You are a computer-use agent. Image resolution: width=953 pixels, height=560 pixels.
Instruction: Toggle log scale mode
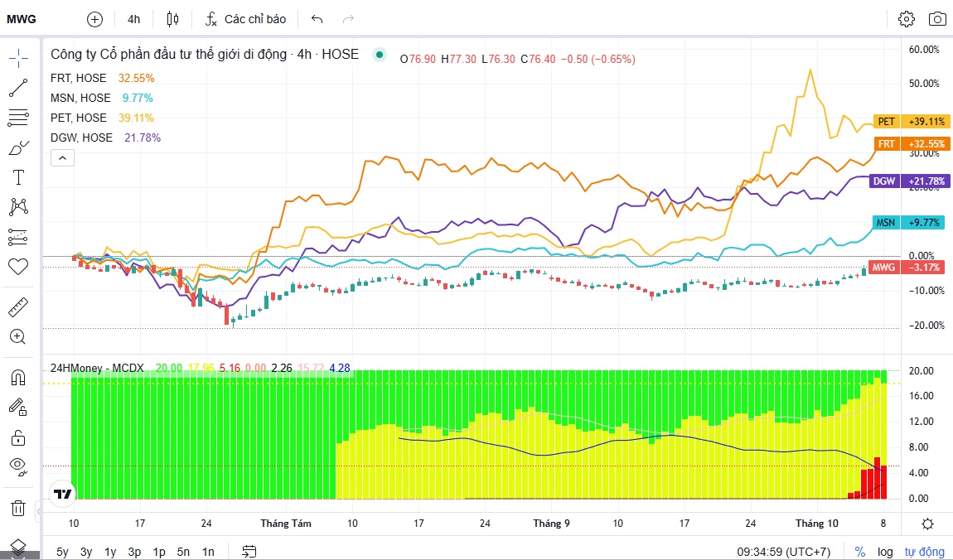(x=885, y=552)
